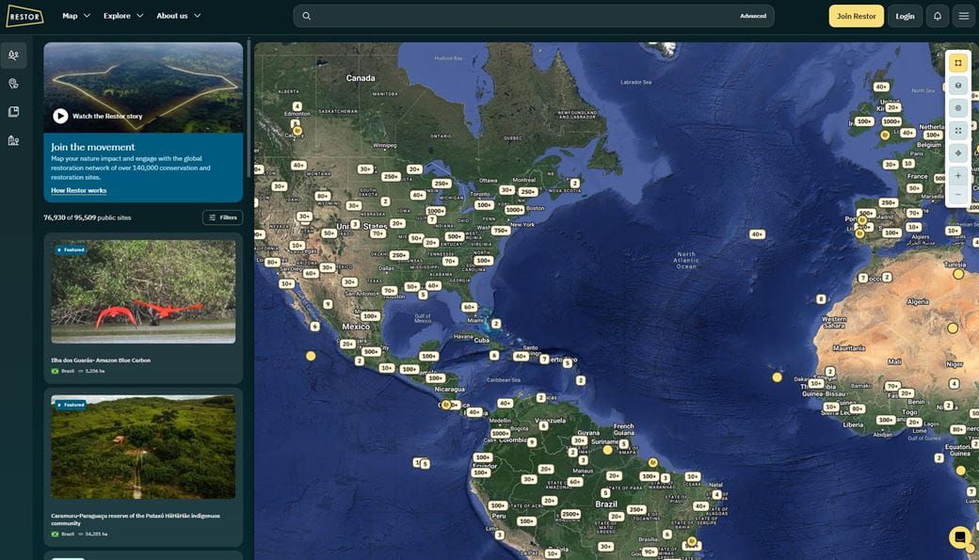Click the Join Restor button
This screenshot has width=979, height=560.
click(856, 16)
